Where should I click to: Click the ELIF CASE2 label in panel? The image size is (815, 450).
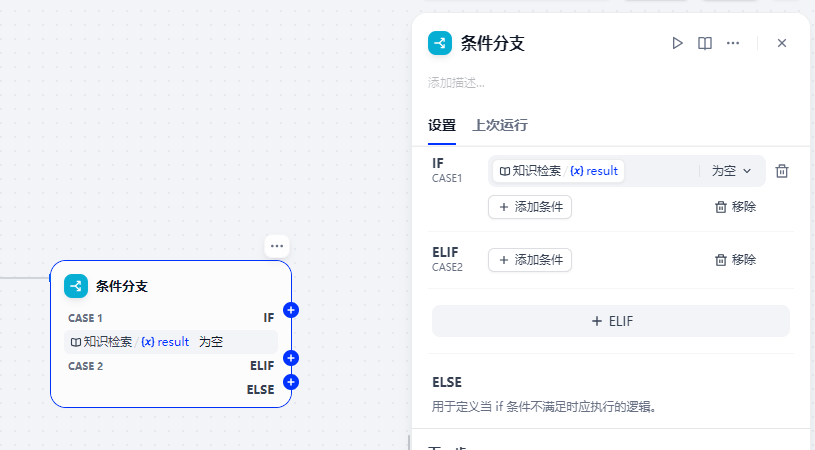(x=447, y=259)
